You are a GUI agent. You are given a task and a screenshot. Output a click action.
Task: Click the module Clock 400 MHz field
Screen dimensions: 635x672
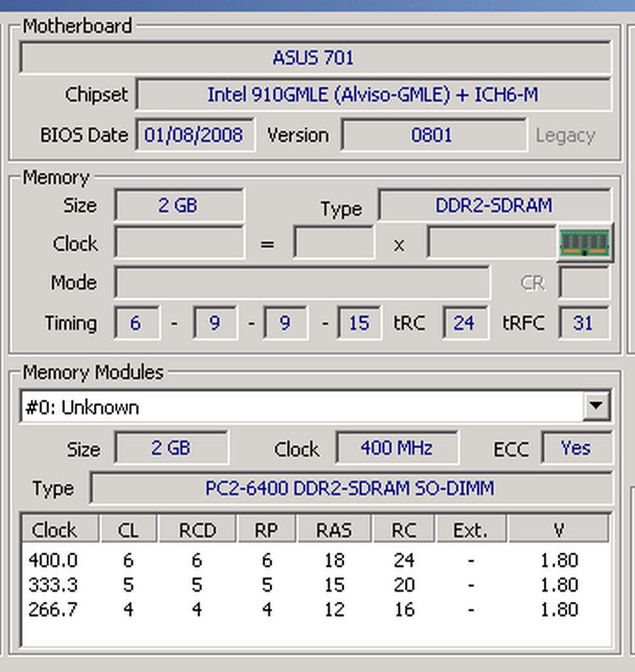(397, 448)
